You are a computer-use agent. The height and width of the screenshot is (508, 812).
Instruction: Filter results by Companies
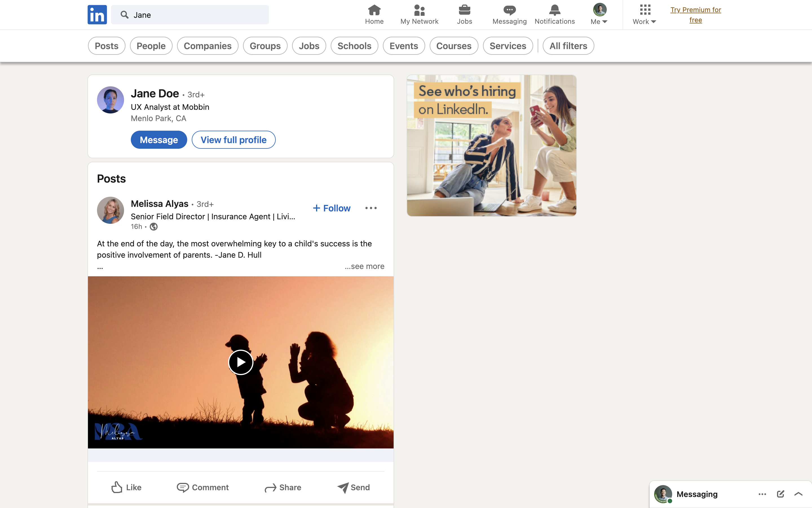207,46
